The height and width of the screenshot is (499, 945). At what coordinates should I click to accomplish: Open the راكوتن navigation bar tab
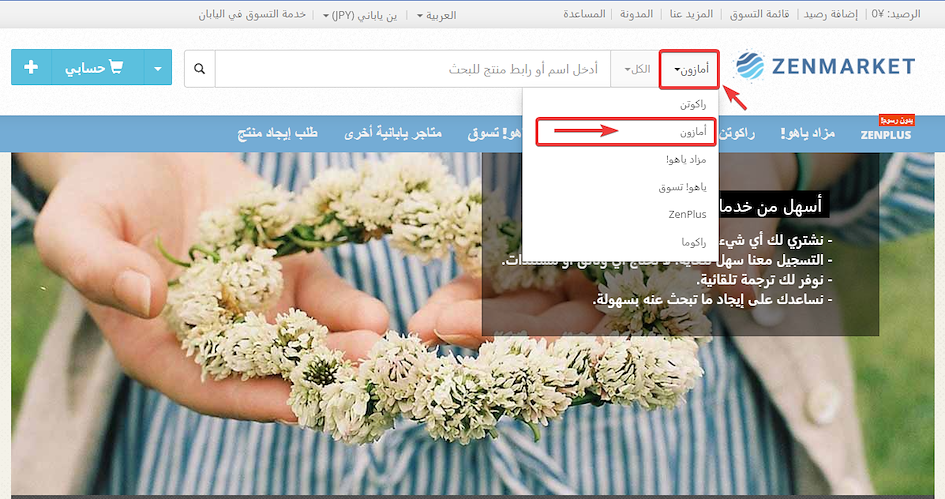click(x=736, y=133)
